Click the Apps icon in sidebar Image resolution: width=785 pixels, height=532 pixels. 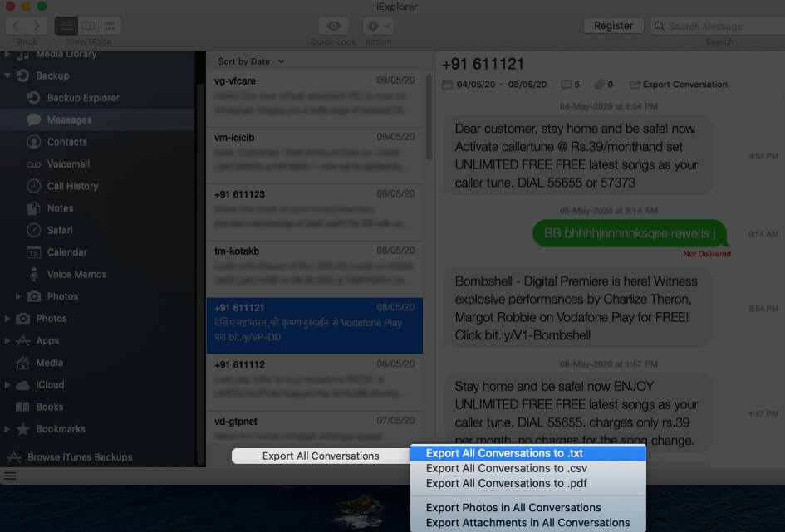[22, 340]
